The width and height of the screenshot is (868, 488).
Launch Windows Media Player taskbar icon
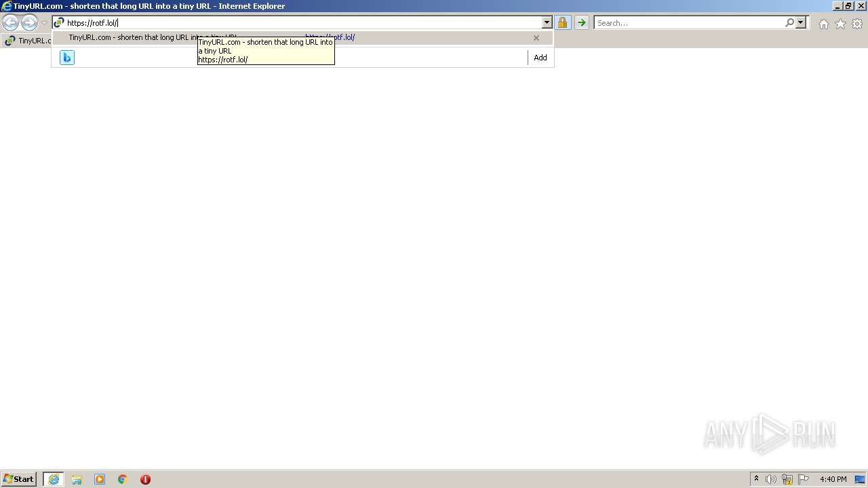tap(100, 479)
